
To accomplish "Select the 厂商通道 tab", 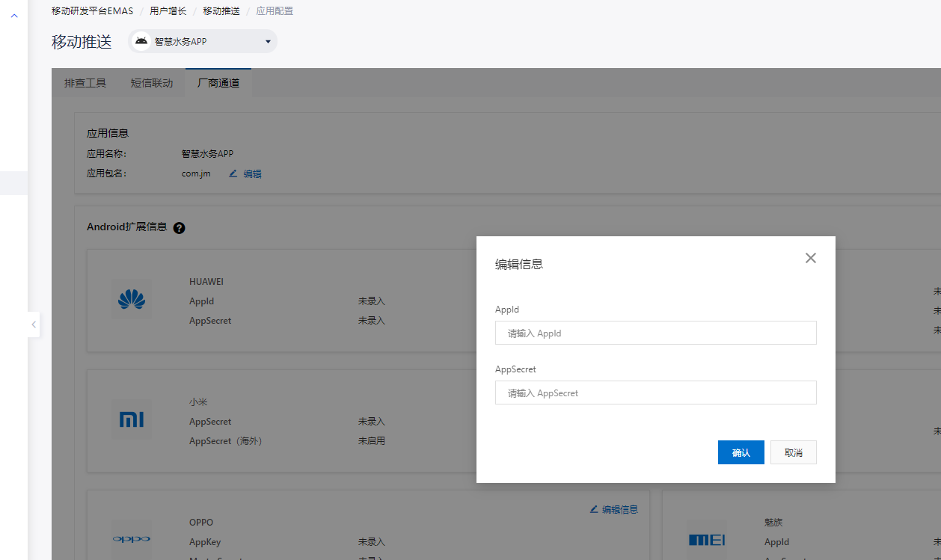I will (218, 83).
